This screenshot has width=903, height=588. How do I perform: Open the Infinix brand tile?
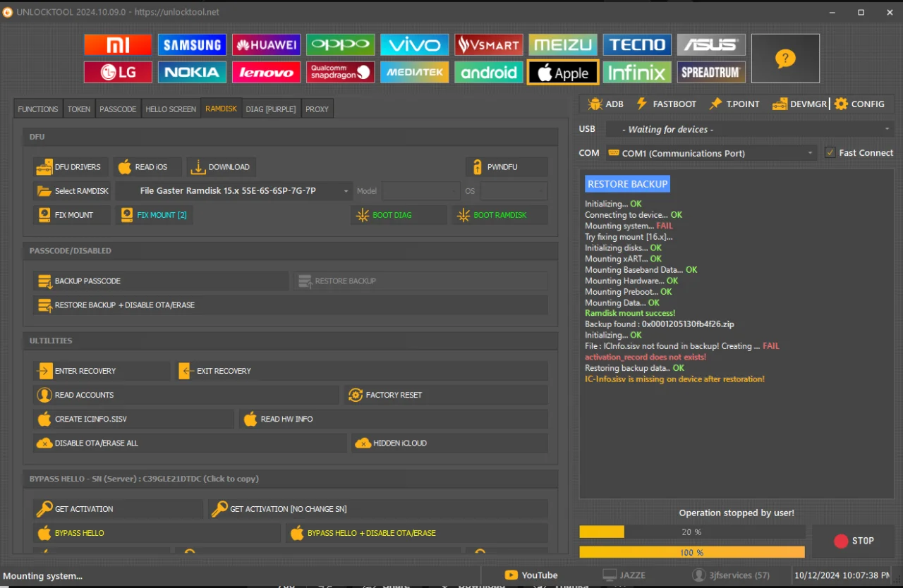637,72
